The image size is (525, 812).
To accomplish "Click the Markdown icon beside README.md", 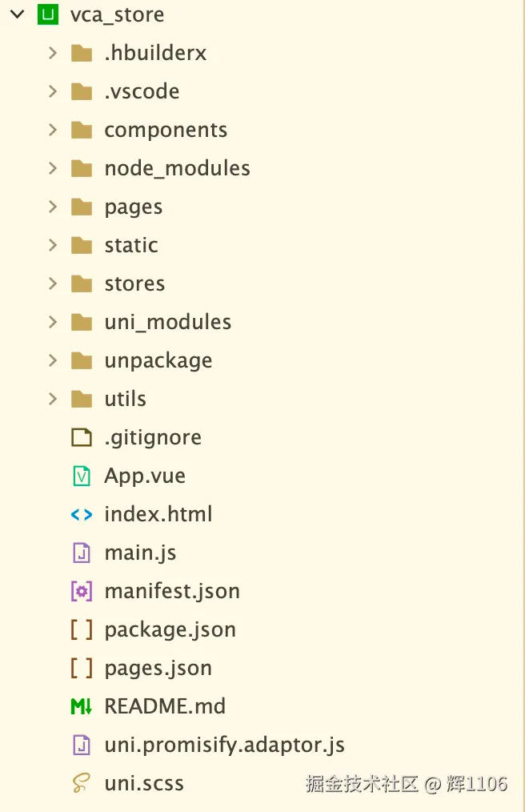I will click(82, 706).
